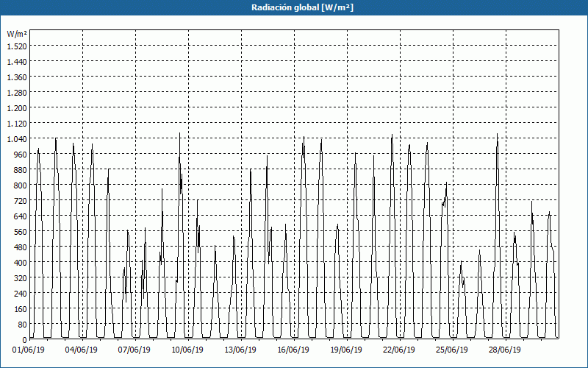Viewport: 588px width, 368px height.
Task: Click the 480 y-axis label
Action: point(20,247)
